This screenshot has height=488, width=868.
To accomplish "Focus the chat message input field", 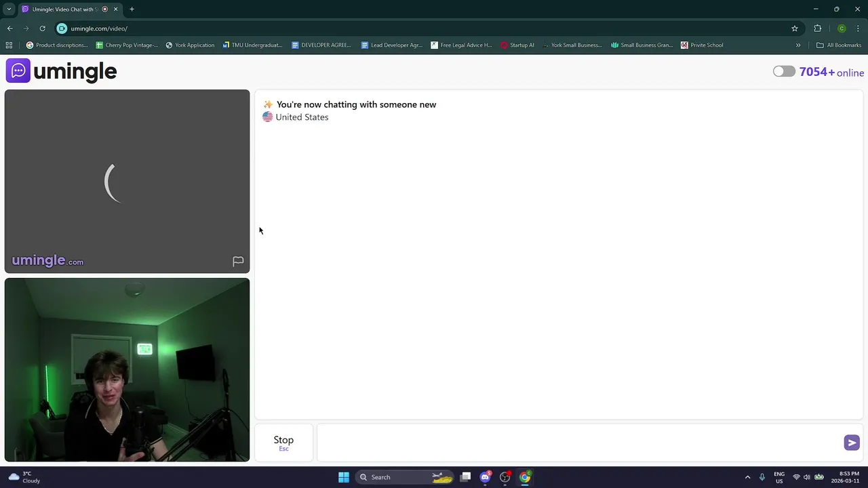I will [580, 443].
